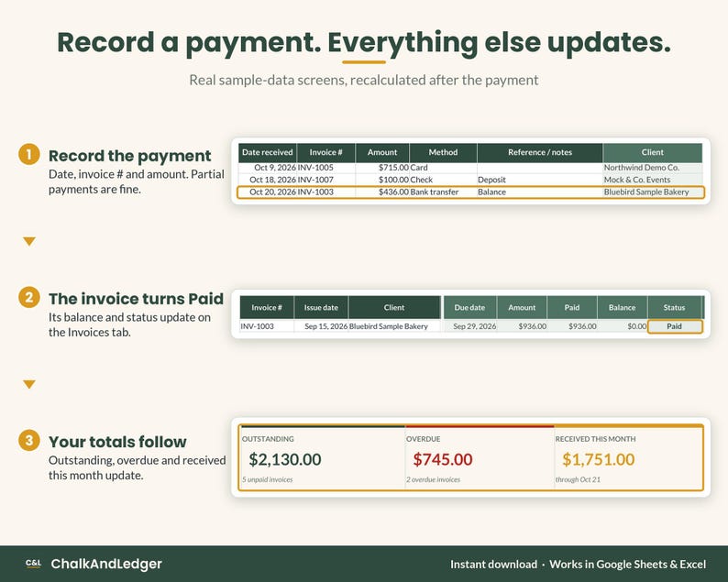Select the $745.00 overdue total
The height and width of the screenshot is (582, 728).
click(x=443, y=459)
